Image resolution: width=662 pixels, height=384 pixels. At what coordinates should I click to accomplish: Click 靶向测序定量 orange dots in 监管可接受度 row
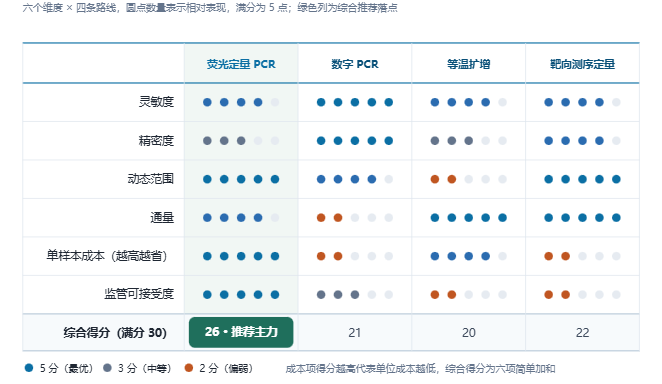pos(557,295)
